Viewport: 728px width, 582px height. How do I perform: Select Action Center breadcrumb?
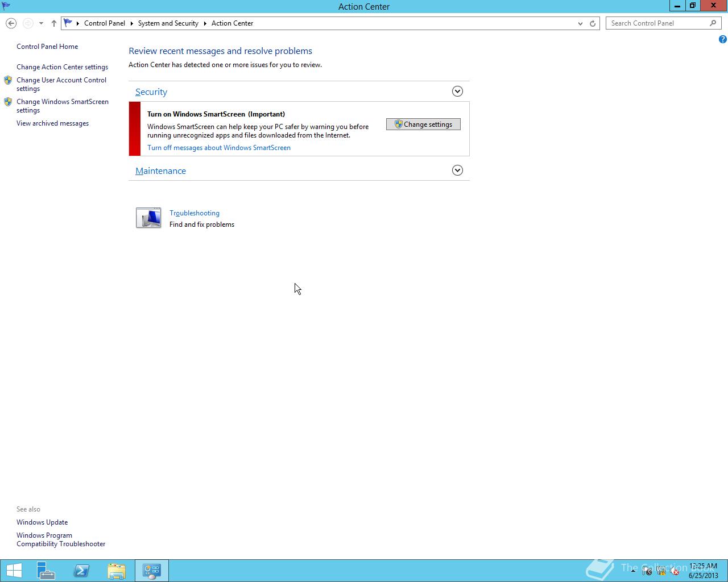[x=232, y=23]
